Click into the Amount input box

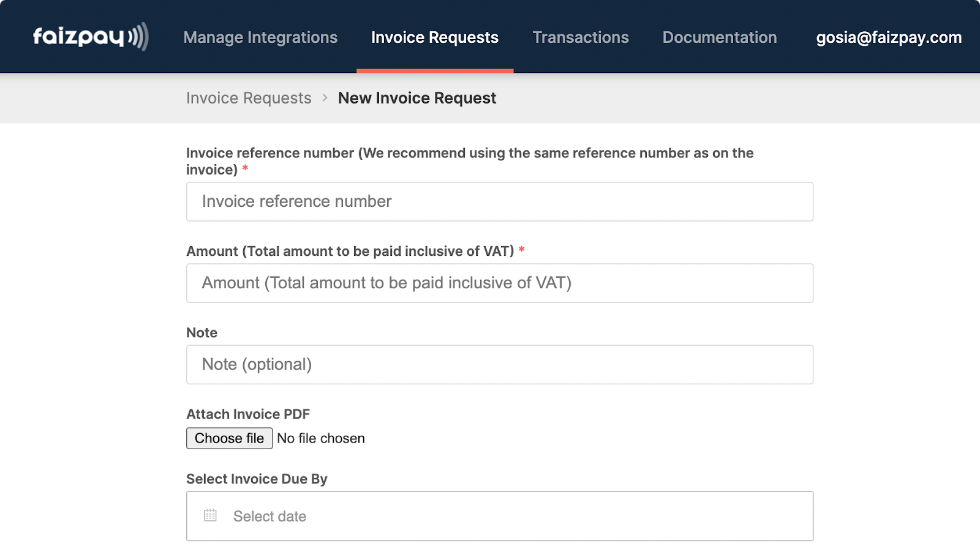click(x=499, y=283)
